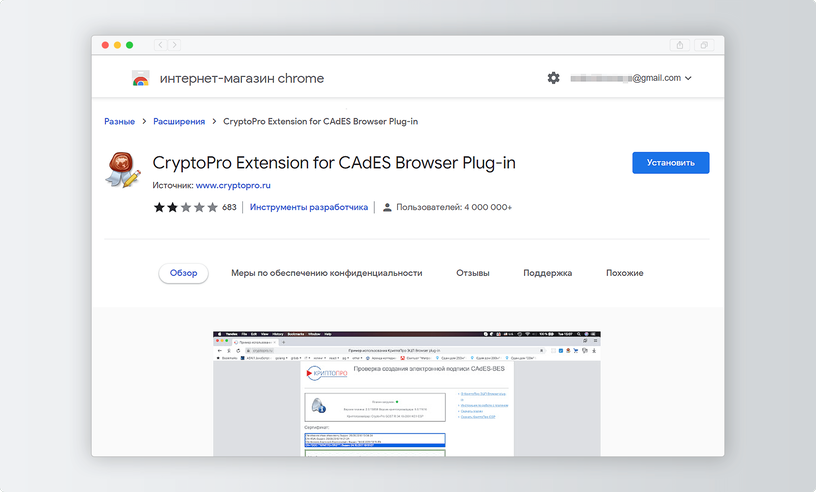Click the star rating with 683 reviews

[x=186, y=207]
